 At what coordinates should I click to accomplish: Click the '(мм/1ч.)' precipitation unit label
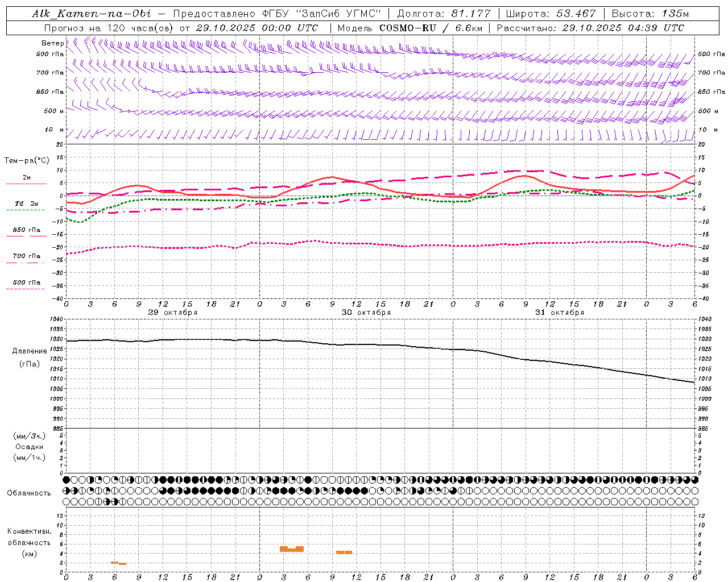[x=29, y=458]
